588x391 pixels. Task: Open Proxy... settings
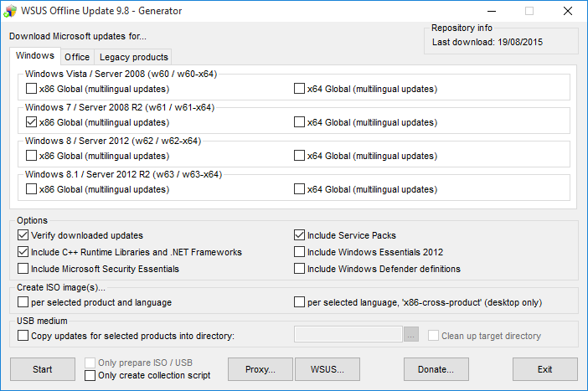[x=260, y=369]
